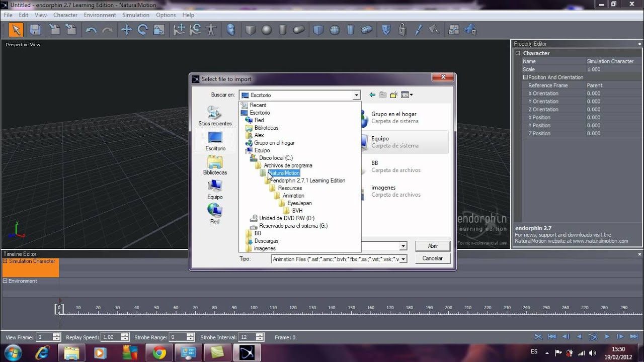Click the up-one-level folder icon in dialog
The height and width of the screenshot is (362, 644).
[x=383, y=95]
